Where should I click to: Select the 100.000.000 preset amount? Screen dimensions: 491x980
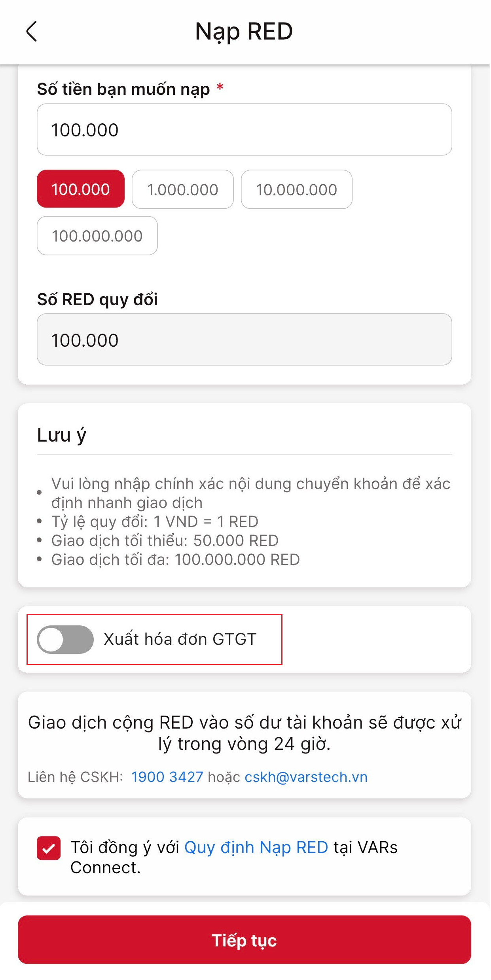pyautogui.click(x=97, y=236)
